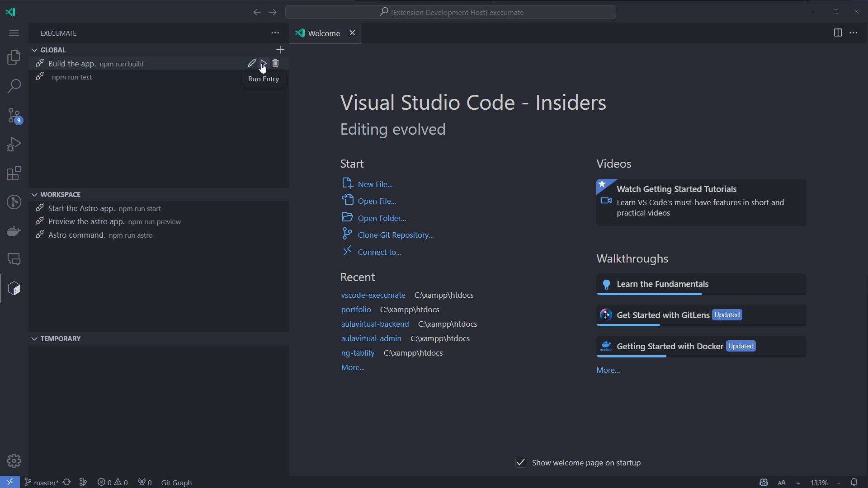Open the Execumate activity bar icon
Image resolution: width=868 pixels, height=488 pixels.
point(14,288)
